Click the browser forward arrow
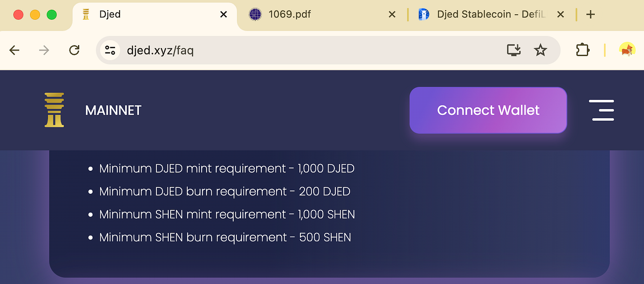The height and width of the screenshot is (284, 644). pos(44,50)
